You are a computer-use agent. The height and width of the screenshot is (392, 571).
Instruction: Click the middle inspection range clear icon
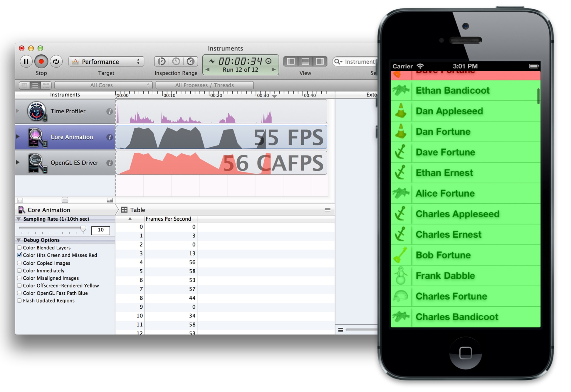coord(176,61)
